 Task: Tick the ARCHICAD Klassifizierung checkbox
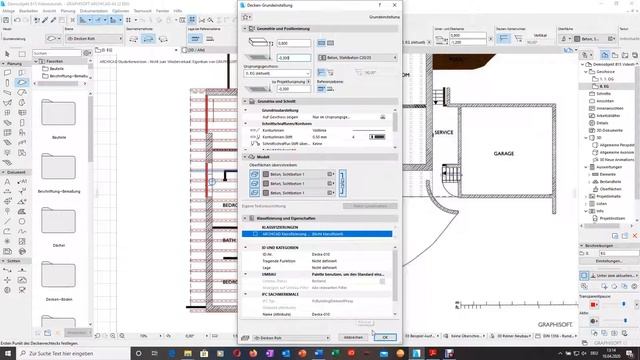click(256, 234)
